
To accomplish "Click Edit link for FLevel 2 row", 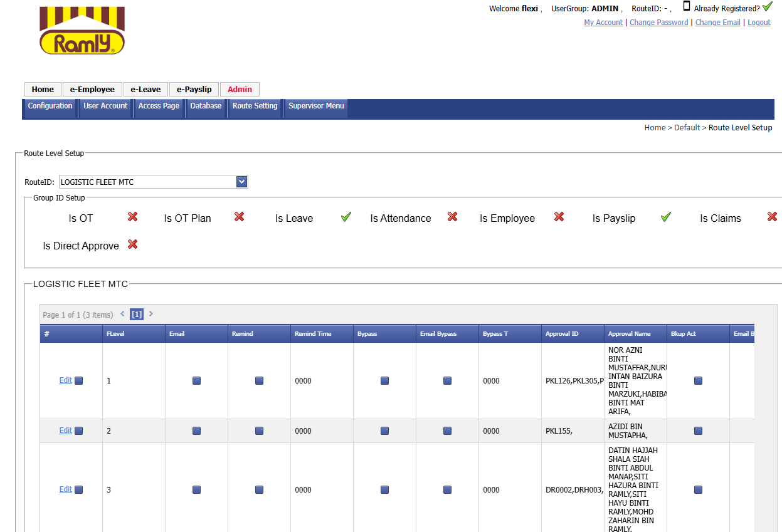I will tap(65, 430).
